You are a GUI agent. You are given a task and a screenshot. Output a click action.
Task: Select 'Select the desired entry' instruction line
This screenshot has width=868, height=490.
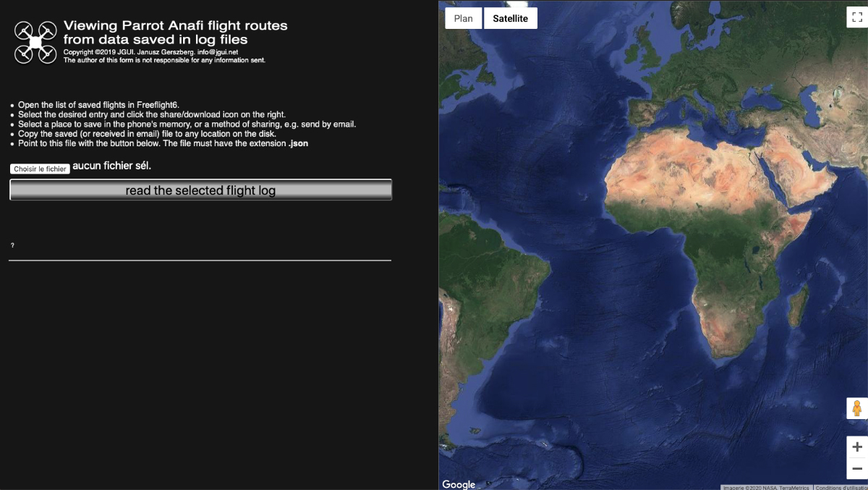coord(152,114)
